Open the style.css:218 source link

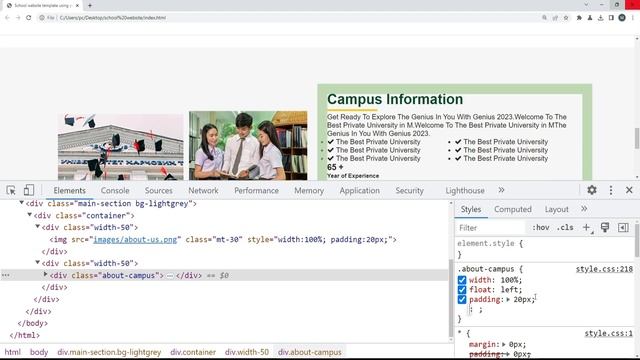tap(604, 269)
